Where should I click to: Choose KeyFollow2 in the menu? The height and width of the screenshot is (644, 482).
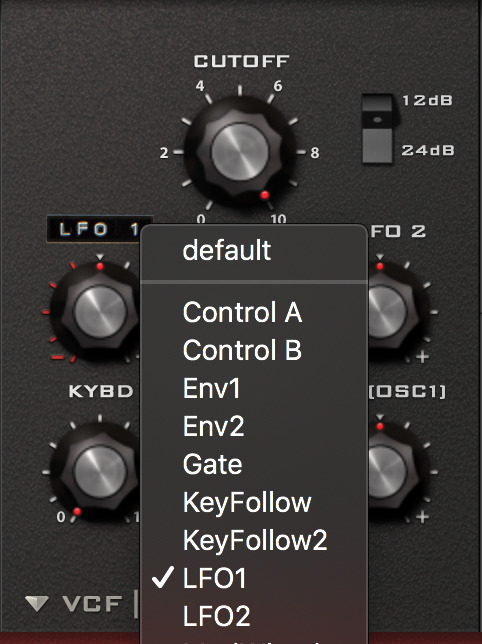pos(254,540)
